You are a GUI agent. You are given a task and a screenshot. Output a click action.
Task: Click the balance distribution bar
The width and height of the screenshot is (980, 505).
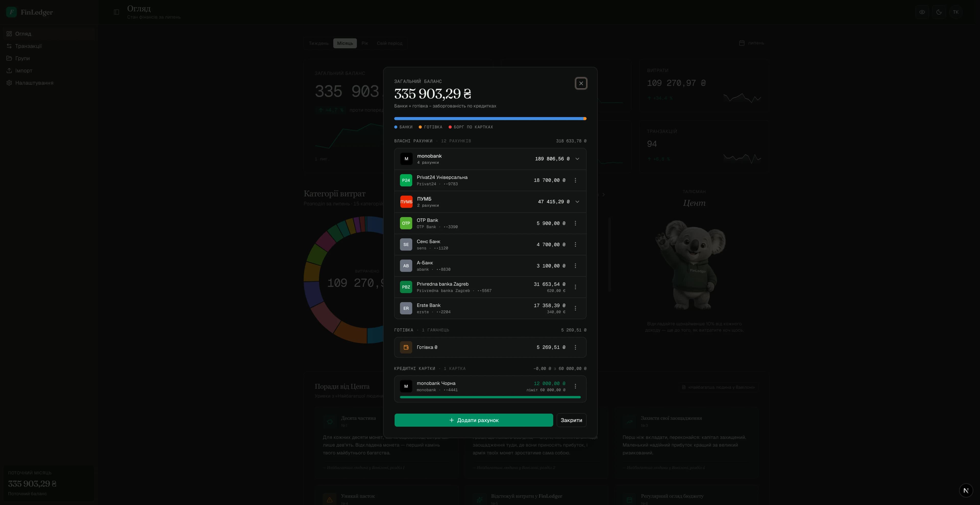tap(490, 119)
